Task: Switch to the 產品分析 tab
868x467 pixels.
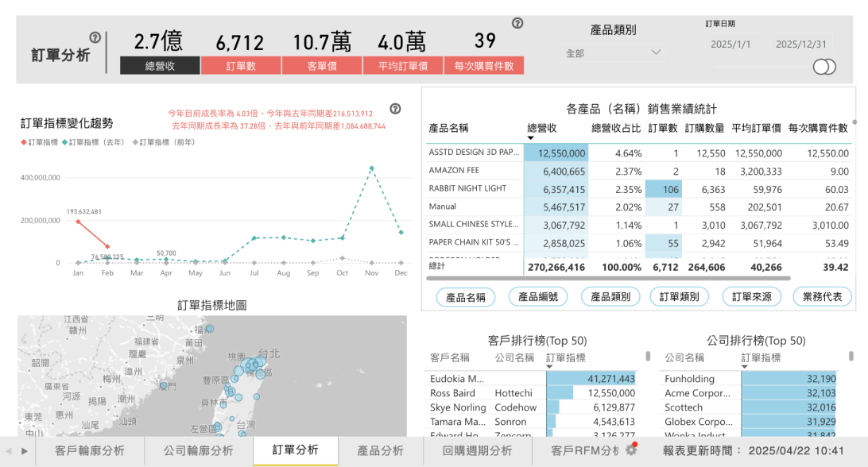Action: click(380, 451)
